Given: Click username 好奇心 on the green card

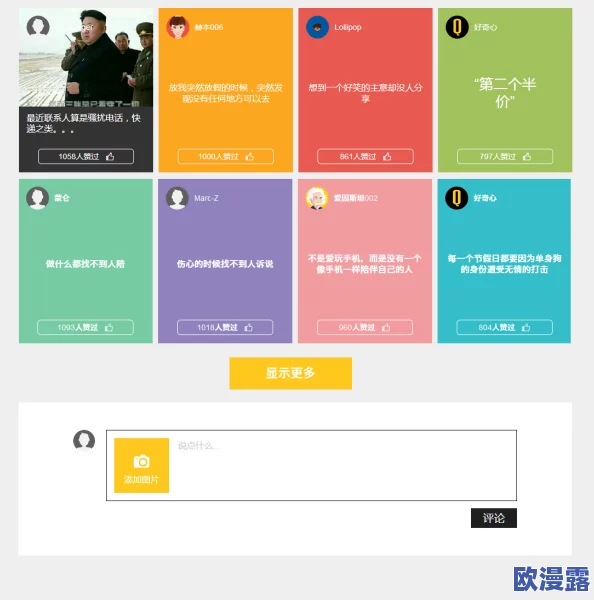Looking at the screenshot, I should (x=485, y=27).
